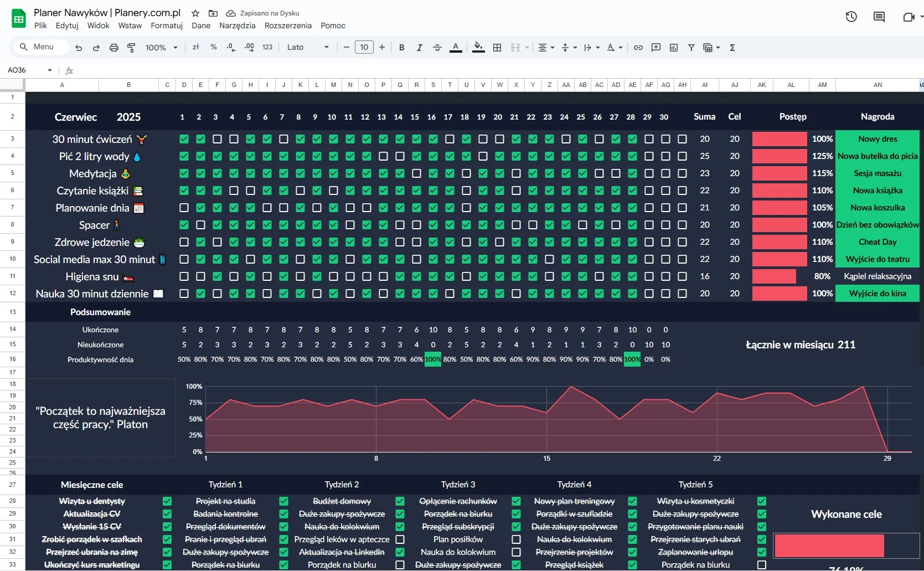Screen dimensions: 924x571
Task: Insert a chart
Action: 674,48
